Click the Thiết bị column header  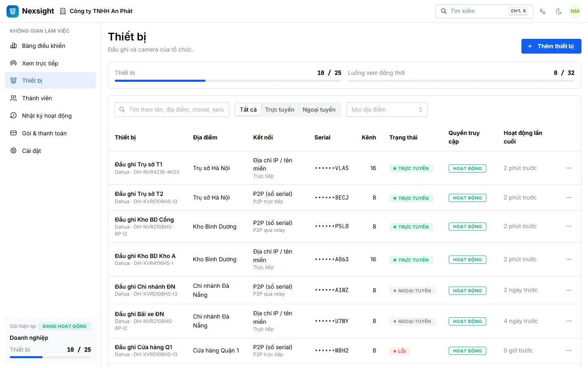[x=125, y=137]
